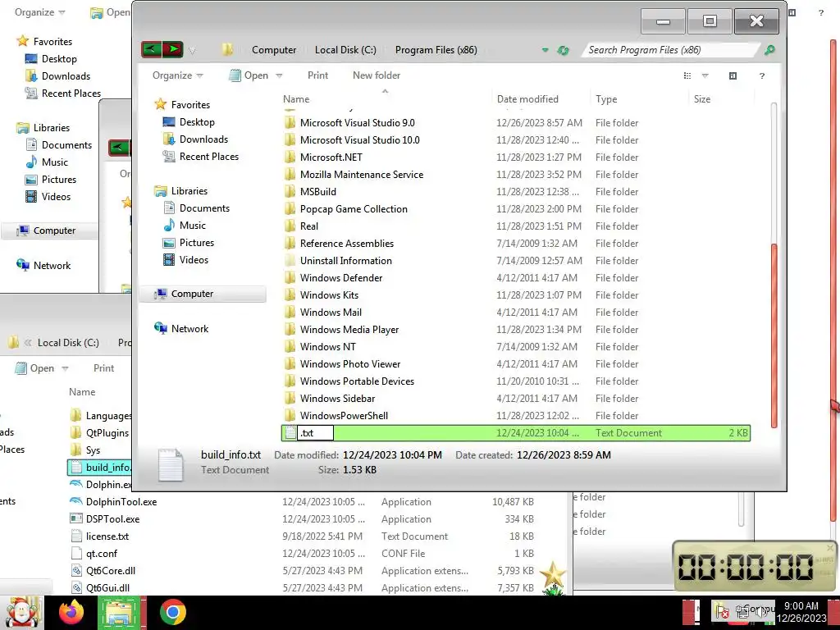The height and width of the screenshot is (630, 840).
Task: Select the MSBuild folder
Action: click(x=318, y=192)
